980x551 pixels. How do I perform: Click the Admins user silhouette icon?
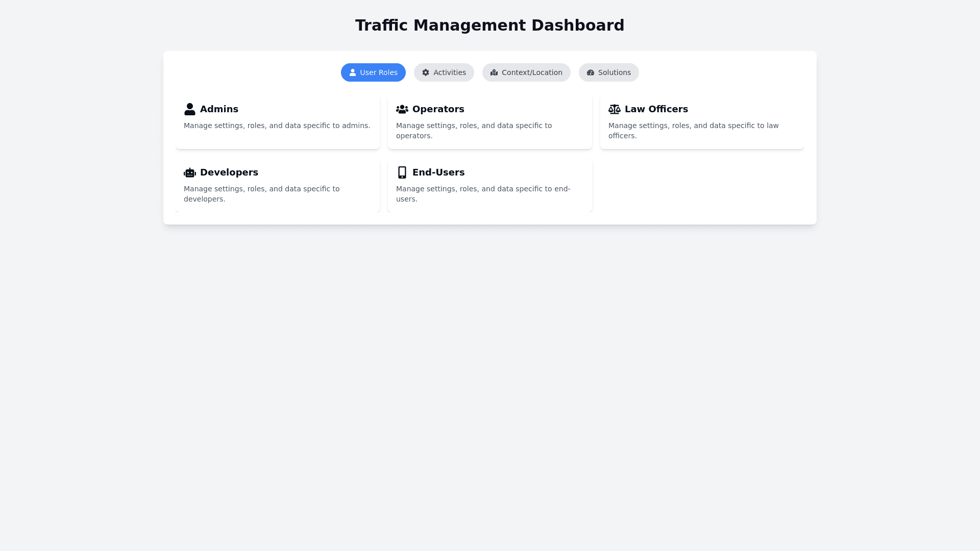tap(190, 109)
